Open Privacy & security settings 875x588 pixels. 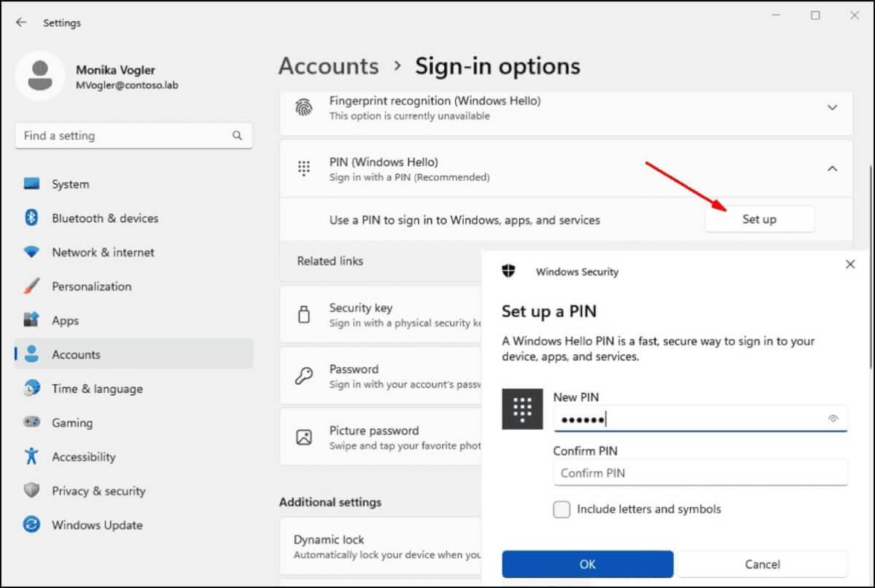[134, 491]
